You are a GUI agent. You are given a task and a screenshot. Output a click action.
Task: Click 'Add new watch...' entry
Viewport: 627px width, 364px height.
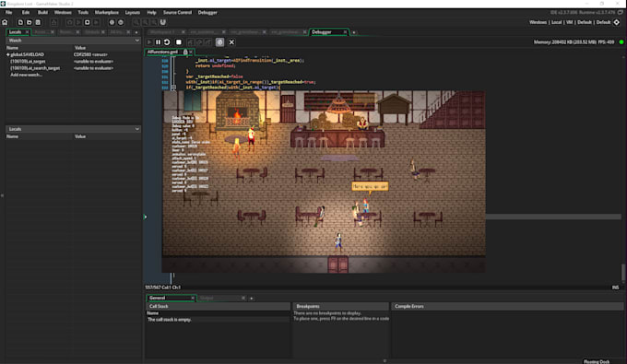[26, 76]
